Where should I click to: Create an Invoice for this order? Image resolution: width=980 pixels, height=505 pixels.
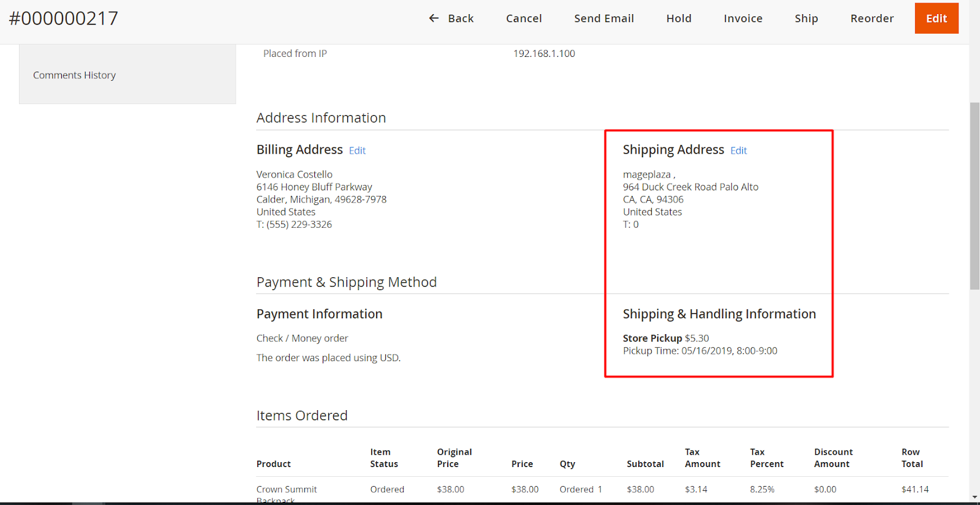[x=742, y=18]
